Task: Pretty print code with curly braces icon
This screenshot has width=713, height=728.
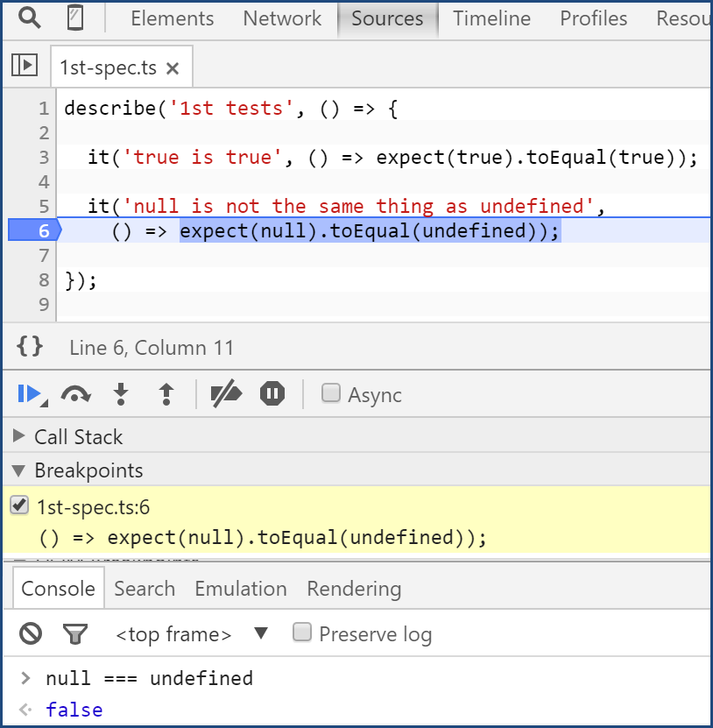Action: click(x=30, y=347)
